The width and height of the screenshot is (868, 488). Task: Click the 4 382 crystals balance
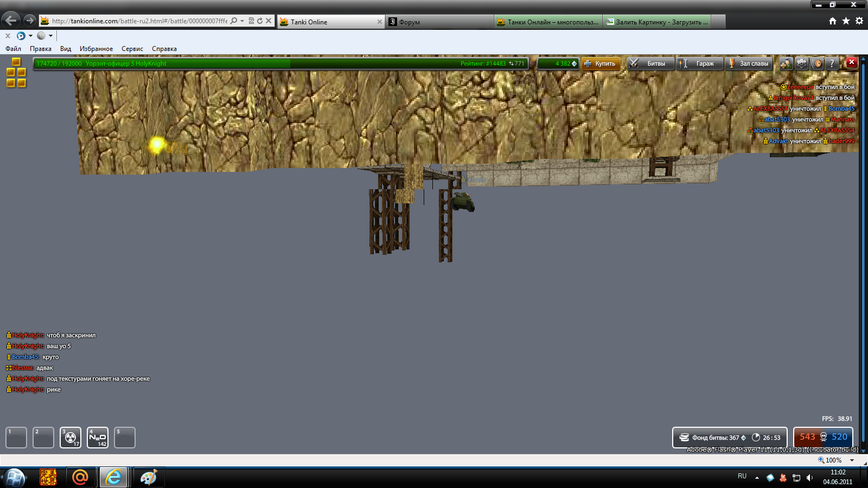pos(558,63)
